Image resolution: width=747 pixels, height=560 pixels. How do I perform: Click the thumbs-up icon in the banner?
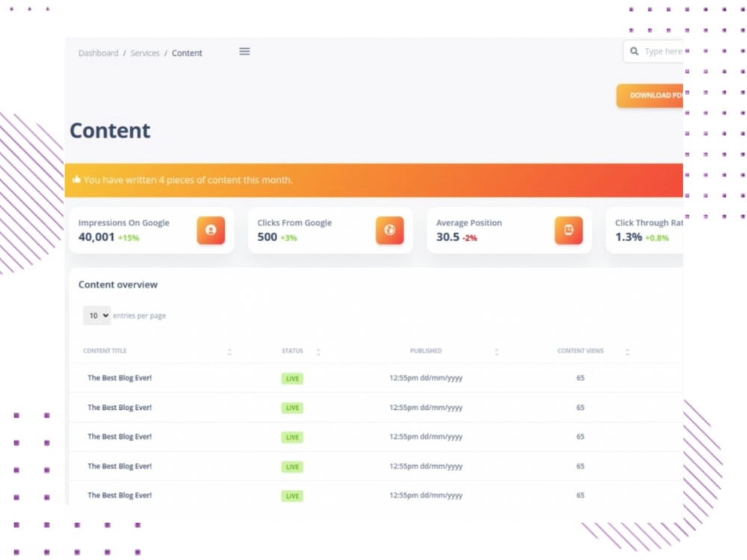coord(76,179)
